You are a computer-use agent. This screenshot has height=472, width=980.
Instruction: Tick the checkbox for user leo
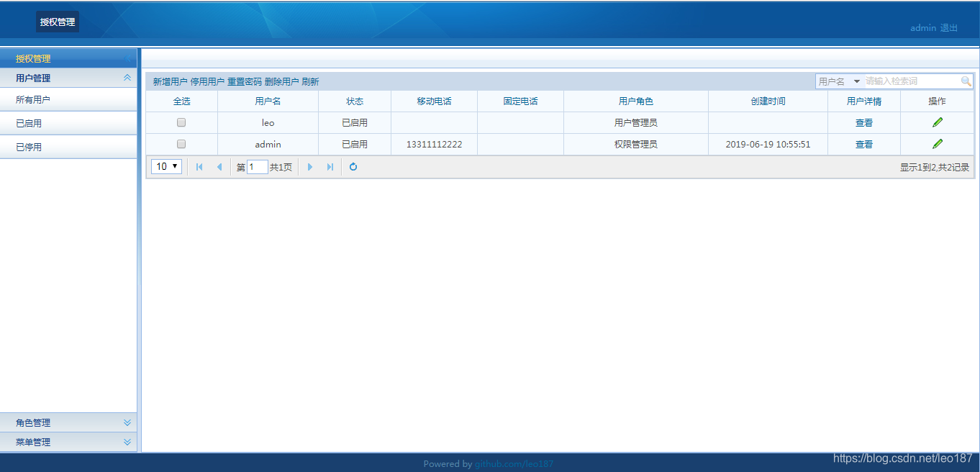[181, 122]
